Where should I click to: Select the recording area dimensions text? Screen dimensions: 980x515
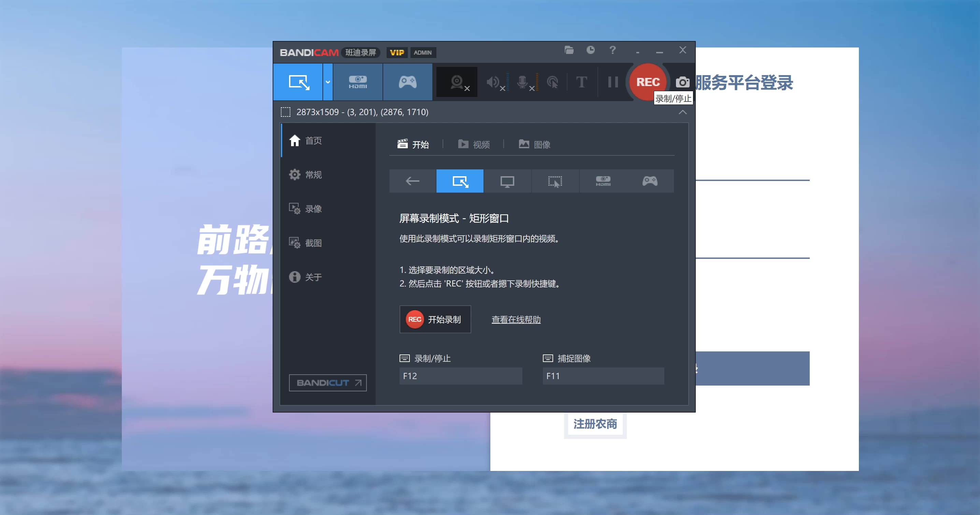(362, 112)
